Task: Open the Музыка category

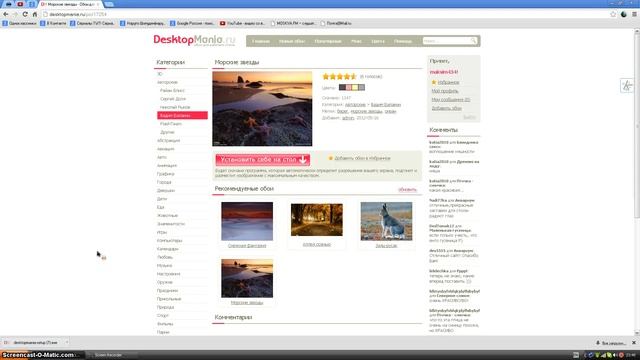Action: (164, 266)
